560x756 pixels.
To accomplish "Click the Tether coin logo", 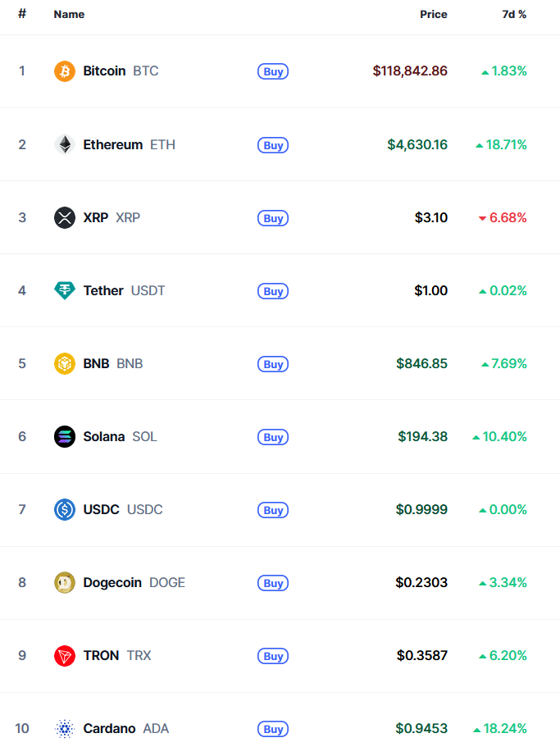I will pos(64,291).
